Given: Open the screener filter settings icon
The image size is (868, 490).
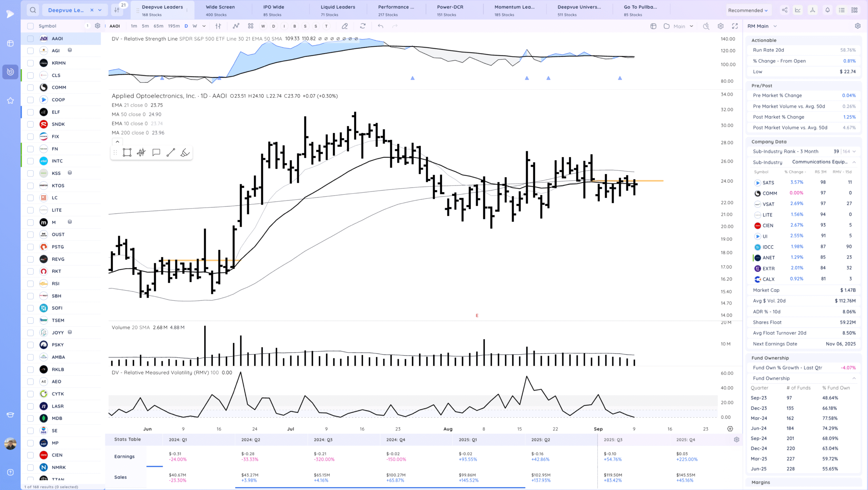Looking at the screenshot, I should pyautogui.click(x=117, y=10).
